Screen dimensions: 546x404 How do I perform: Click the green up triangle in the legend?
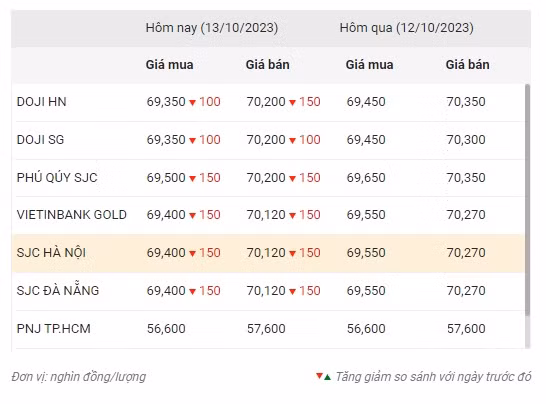point(327,377)
